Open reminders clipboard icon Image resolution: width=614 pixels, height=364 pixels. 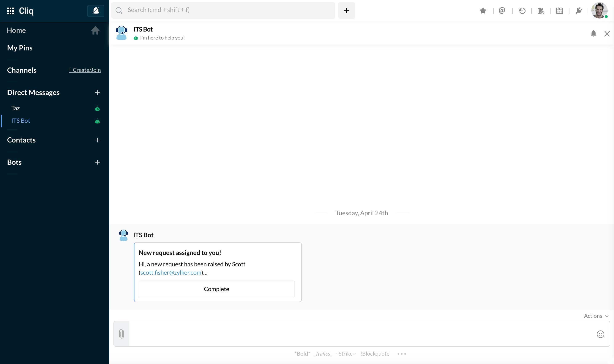point(540,11)
